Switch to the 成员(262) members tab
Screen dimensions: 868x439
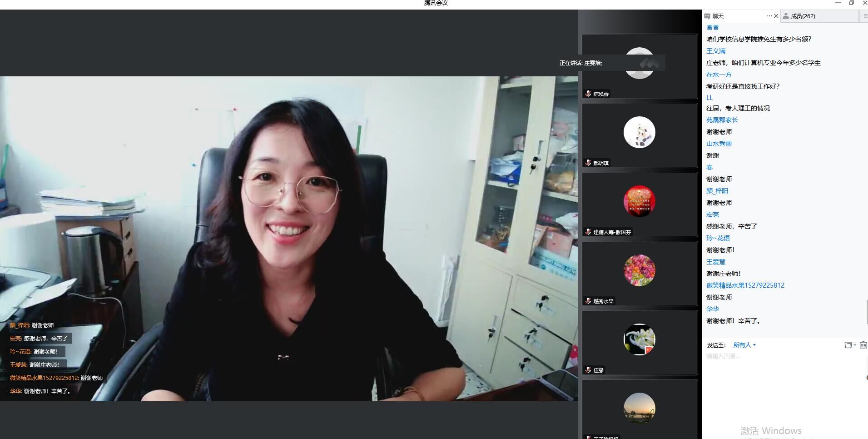point(803,16)
